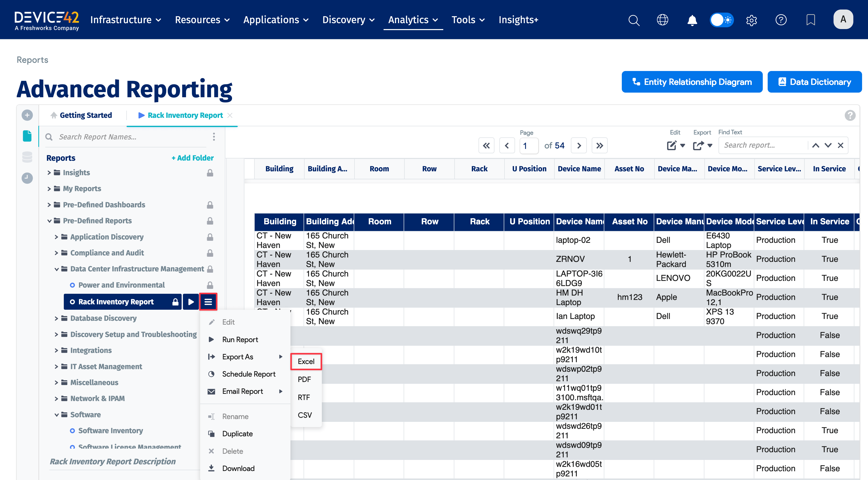Find next match with down arrow
This screenshot has width=868, height=480.
[828, 146]
